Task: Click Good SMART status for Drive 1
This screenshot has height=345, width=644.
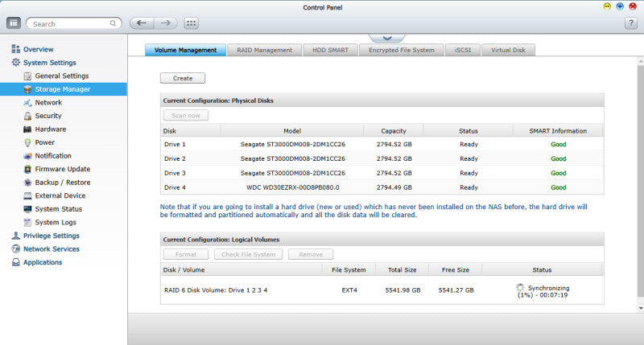Action: click(558, 145)
